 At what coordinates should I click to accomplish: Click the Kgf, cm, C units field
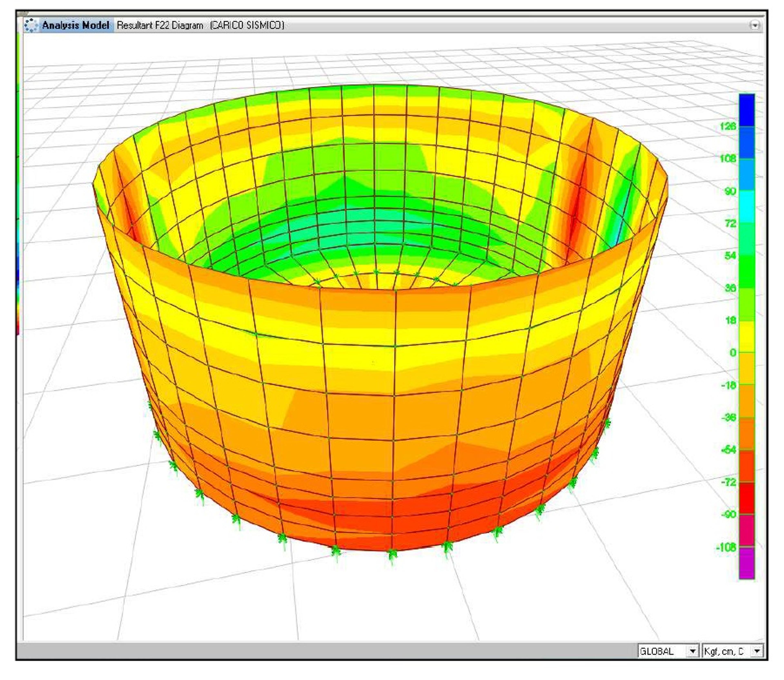pyautogui.click(x=726, y=651)
